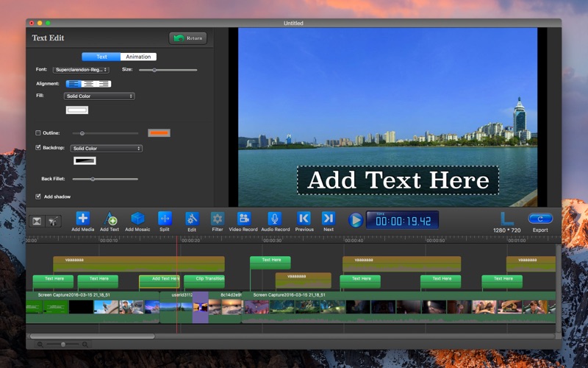Image resolution: width=588 pixels, height=368 pixels.
Task: Split the clip with Split tool
Action: tap(165, 219)
